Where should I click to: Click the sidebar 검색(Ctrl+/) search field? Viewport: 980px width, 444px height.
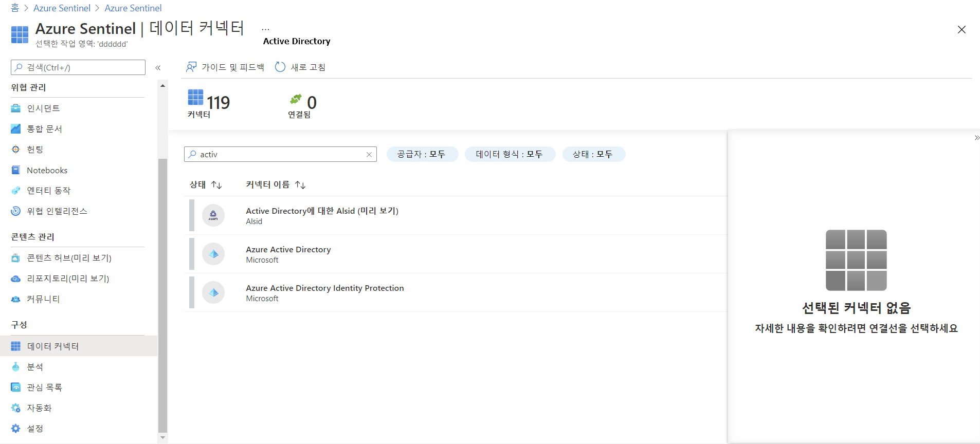click(x=78, y=67)
